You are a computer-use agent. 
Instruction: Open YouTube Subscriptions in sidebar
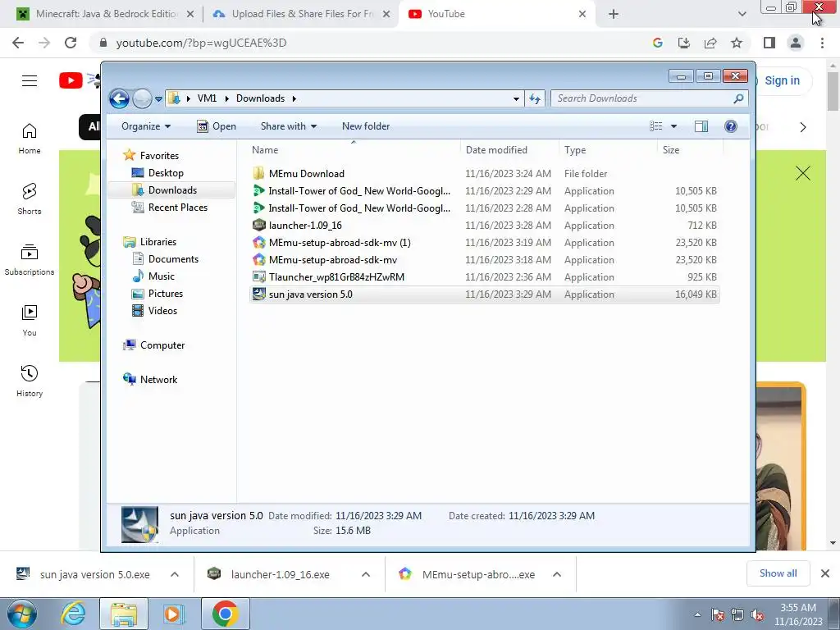coord(30,260)
